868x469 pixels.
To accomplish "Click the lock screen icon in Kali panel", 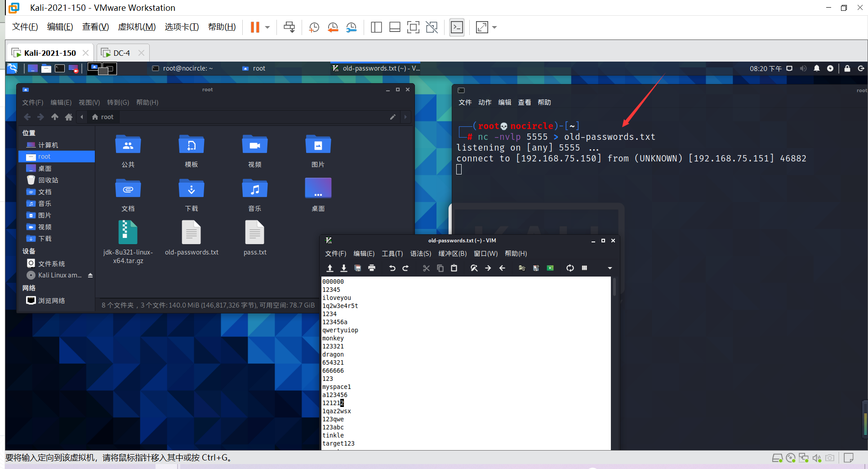I will pyautogui.click(x=847, y=68).
